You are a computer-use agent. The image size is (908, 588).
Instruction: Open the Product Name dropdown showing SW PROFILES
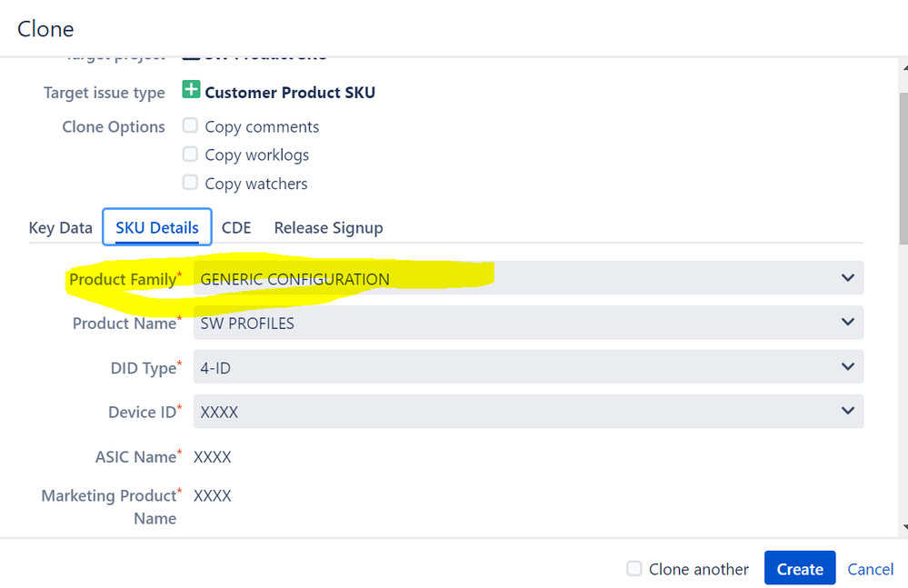(528, 323)
